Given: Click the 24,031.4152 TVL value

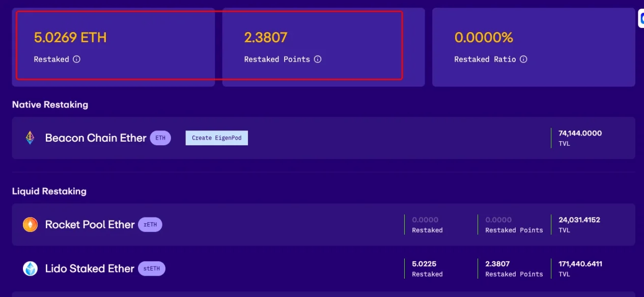Looking at the screenshot, I should click(579, 220).
